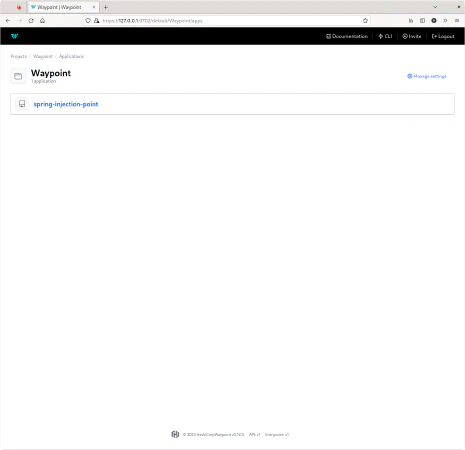Click the HashiCorp logo in the footer
This screenshot has width=465, height=450.
[175, 434]
